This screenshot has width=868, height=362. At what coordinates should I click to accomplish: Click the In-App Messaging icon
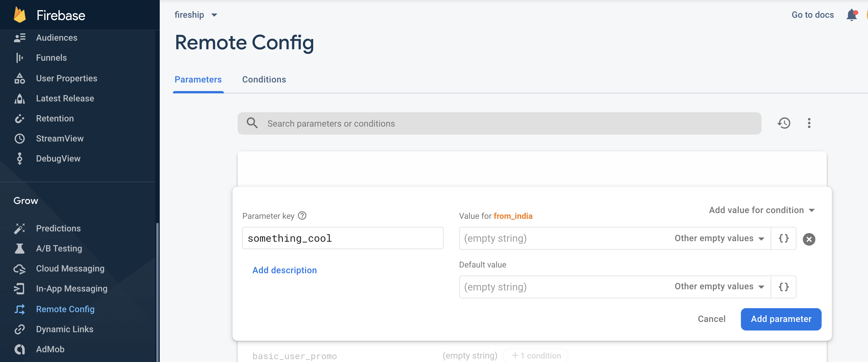pos(19,288)
